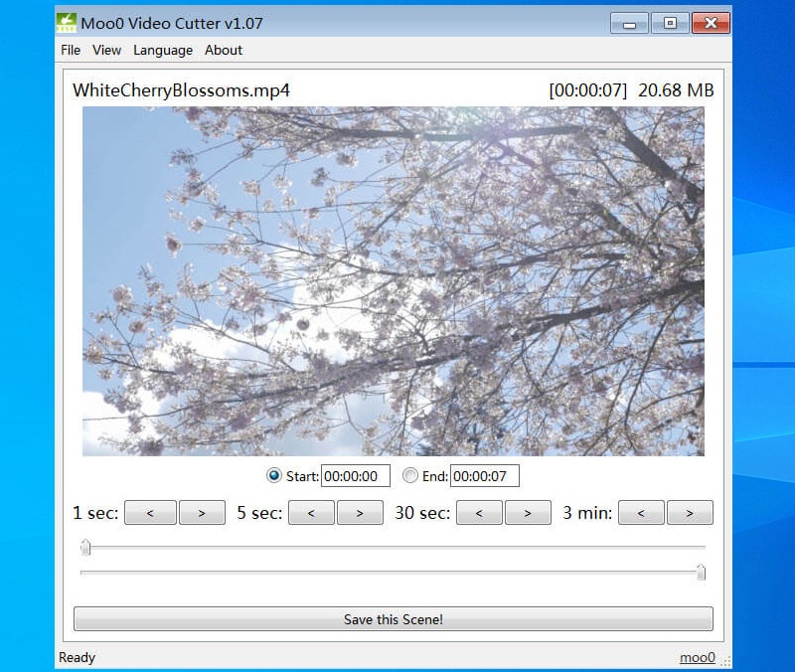This screenshot has height=672, width=795.
Task: Open the File menu
Action: point(71,50)
